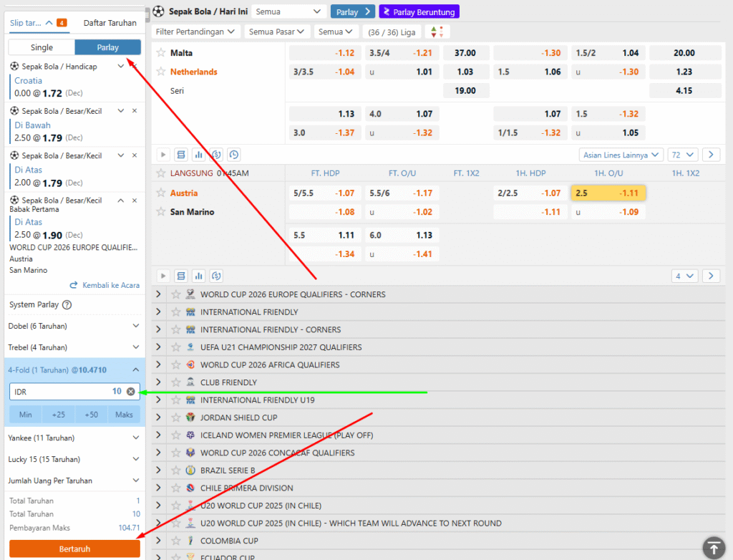The width and height of the screenshot is (733, 560).
Task: Click the IDR stake input field
Action: (61, 392)
